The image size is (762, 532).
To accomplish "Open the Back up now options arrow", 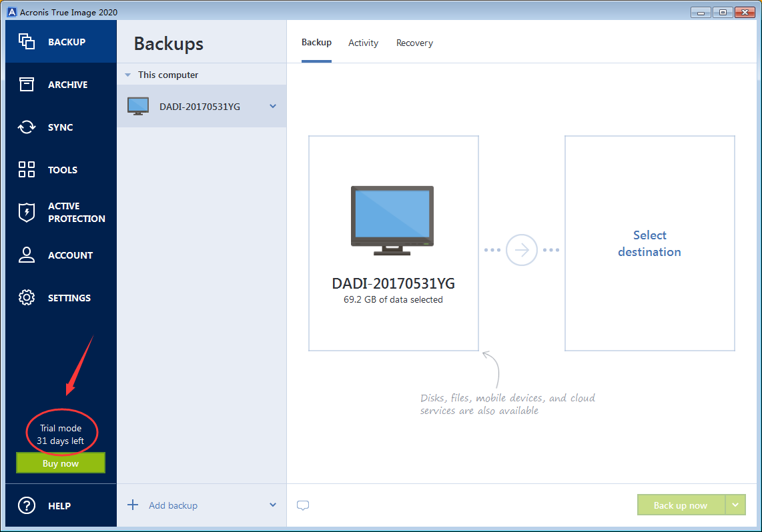I will point(735,505).
